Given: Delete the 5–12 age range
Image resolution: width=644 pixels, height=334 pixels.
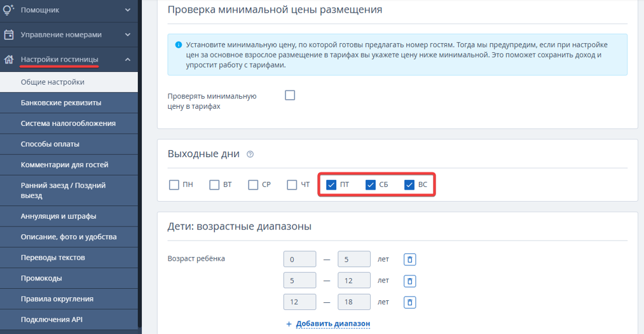Looking at the screenshot, I should point(409,281).
